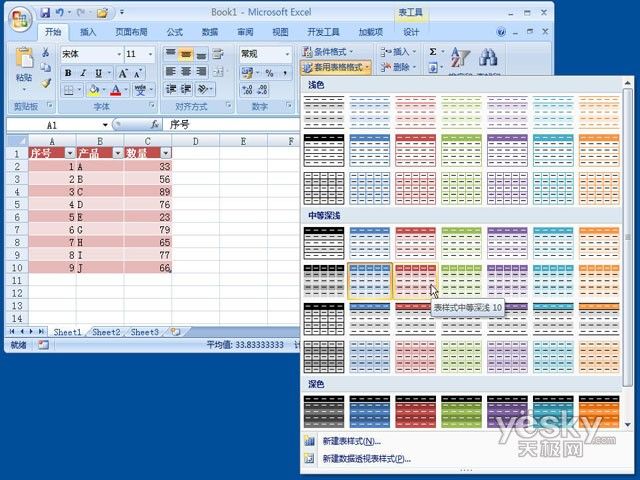640x480 pixels.
Task: Open font group dialog launcher 字体
Action: [152, 105]
